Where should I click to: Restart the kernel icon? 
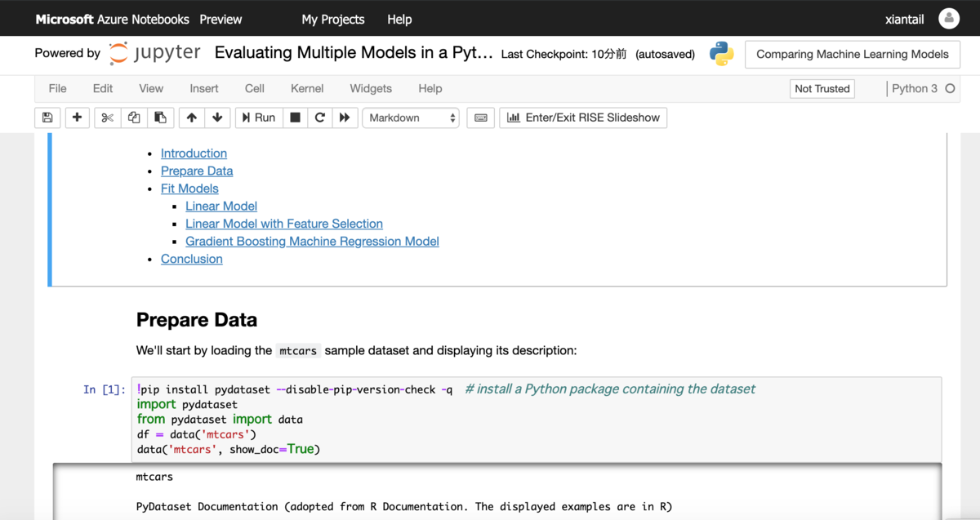coord(320,118)
